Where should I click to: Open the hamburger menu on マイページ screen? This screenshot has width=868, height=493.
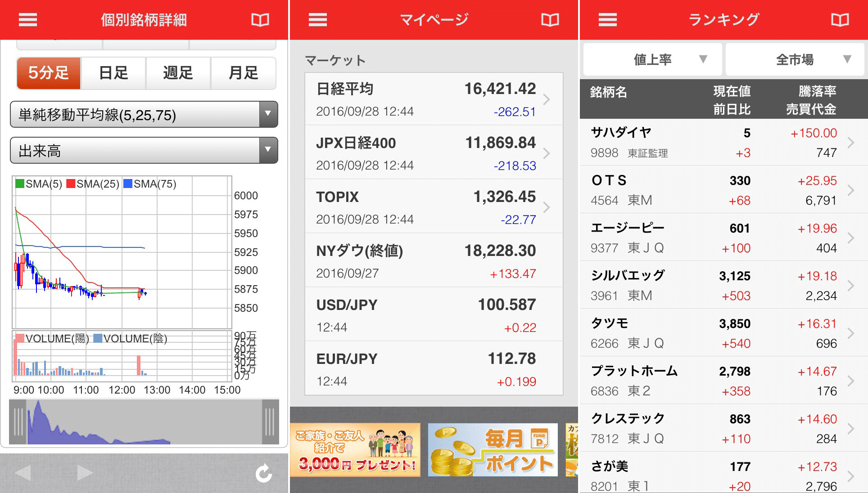pyautogui.click(x=317, y=19)
